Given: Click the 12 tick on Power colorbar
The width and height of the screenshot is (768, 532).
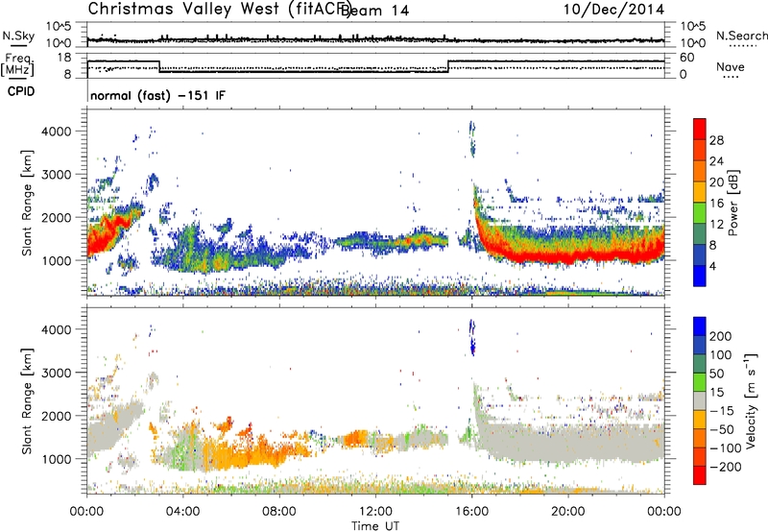Looking at the screenshot, I should pos(716,225).
